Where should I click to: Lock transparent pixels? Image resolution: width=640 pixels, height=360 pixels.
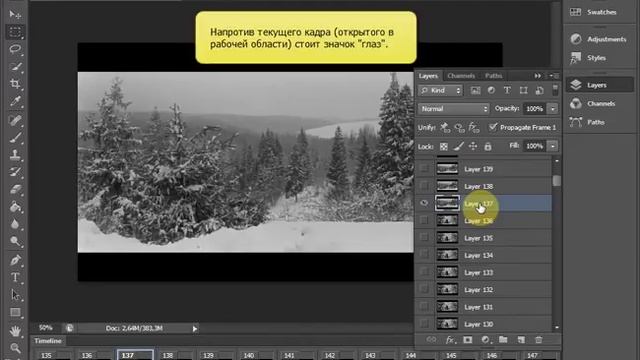[444, 146]
